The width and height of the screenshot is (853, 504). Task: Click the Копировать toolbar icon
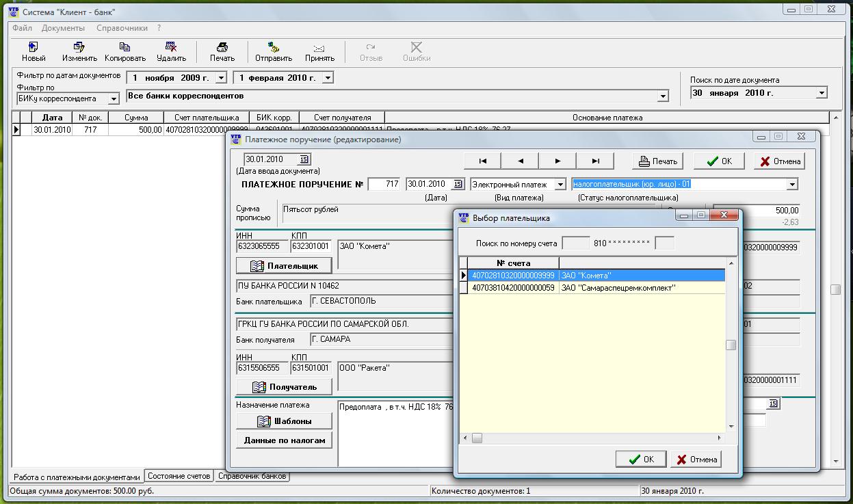125,52
